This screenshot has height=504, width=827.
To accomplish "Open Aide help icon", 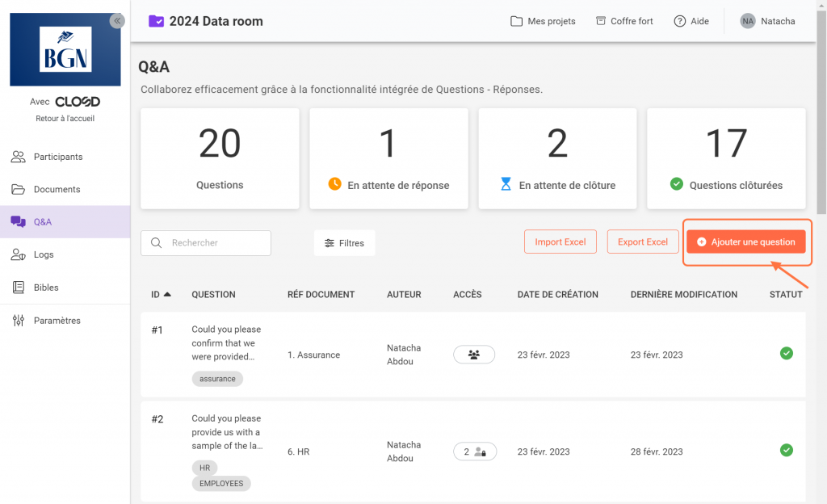I will [680, 21].
